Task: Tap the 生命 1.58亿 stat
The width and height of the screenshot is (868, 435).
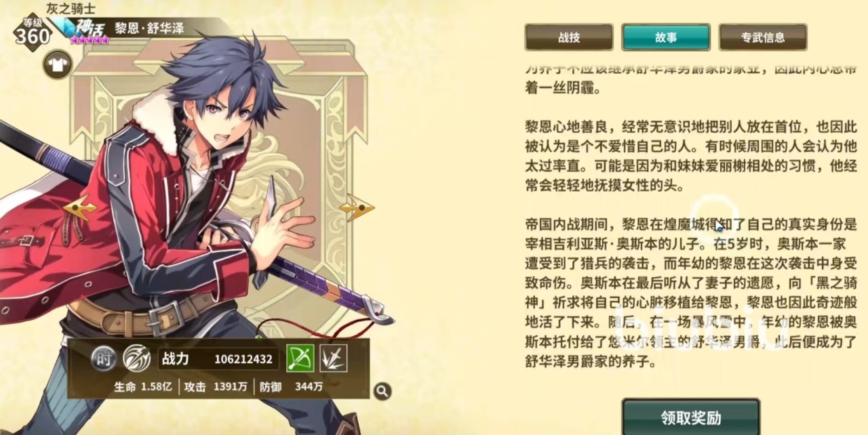Action: 144,387
